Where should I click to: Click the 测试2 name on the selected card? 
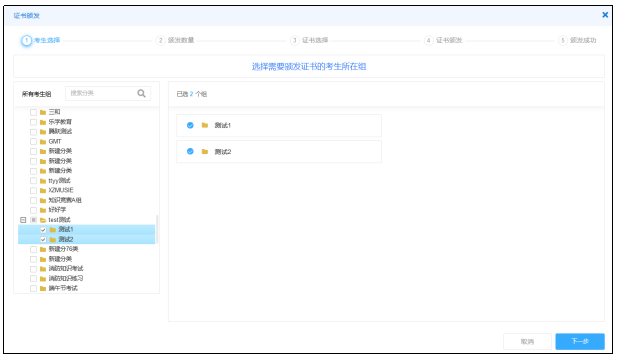coord(223,152)
